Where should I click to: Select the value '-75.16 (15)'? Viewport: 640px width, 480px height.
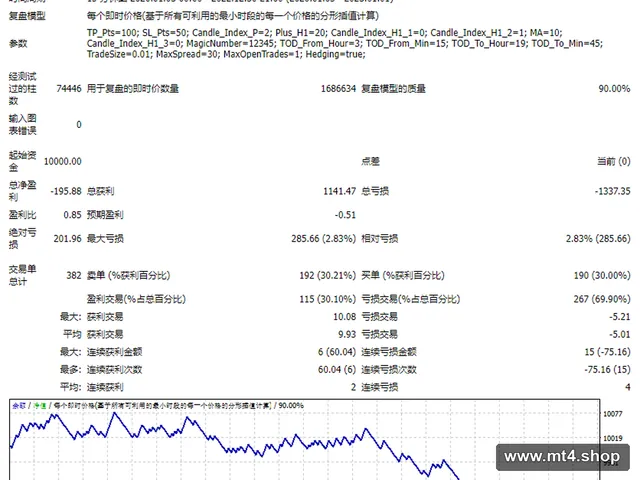click(x=607, y=369)
